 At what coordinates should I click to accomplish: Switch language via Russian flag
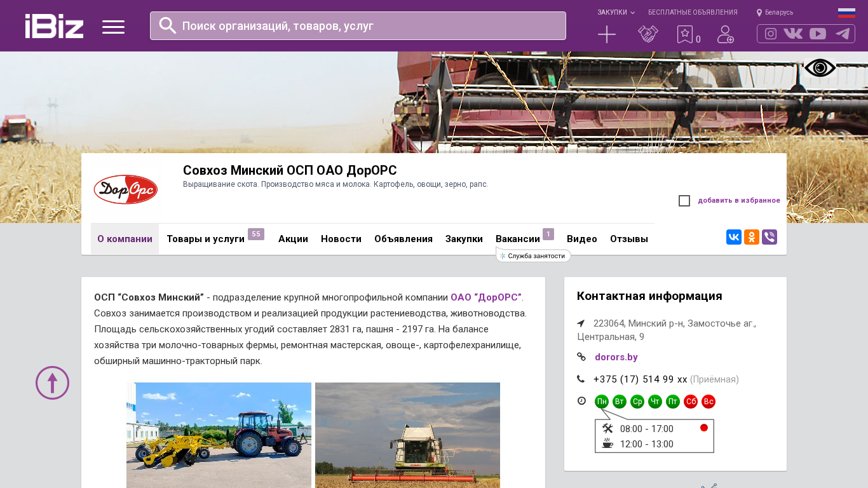tap(846, 12)
